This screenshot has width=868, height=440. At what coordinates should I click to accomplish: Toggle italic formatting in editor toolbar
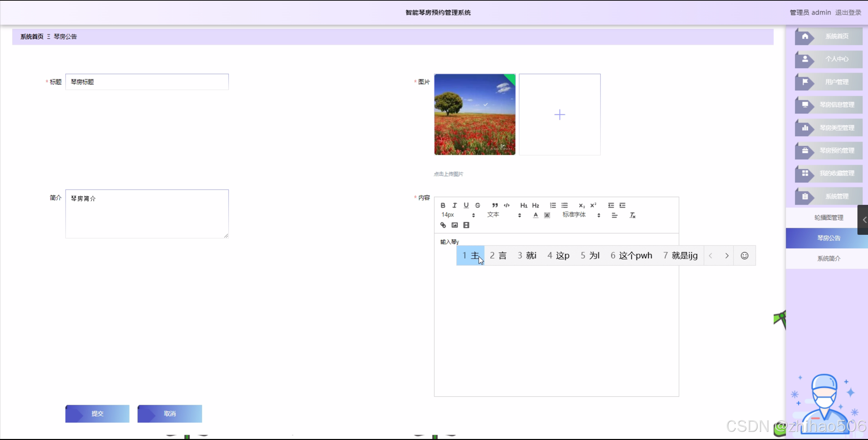(x=454, y=205)
